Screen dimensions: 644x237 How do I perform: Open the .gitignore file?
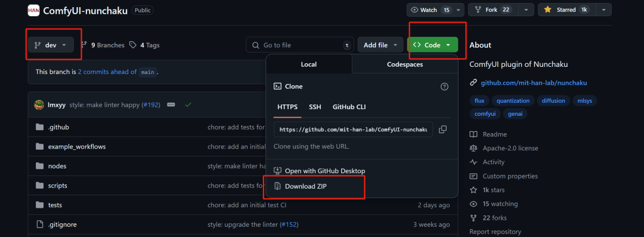(63, 224)
